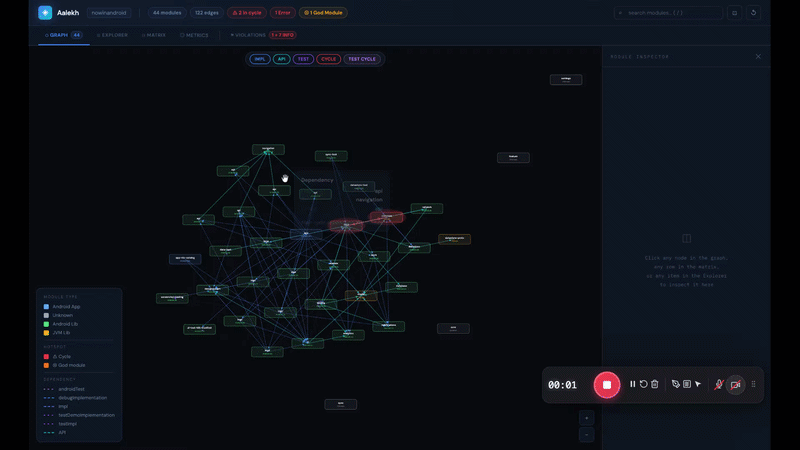800x450 pixels.
Task: Open the Matrix tab
Action: tap(154, 35)
